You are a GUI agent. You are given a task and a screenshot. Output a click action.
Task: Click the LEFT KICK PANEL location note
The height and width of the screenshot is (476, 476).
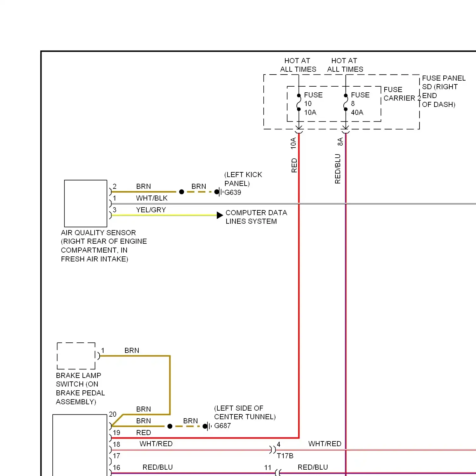coord(243,179)
